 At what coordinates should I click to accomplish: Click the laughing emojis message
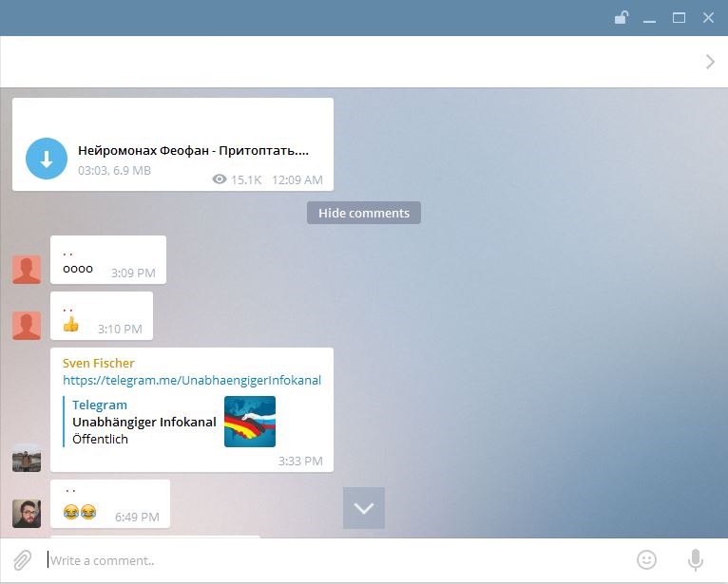80,512
